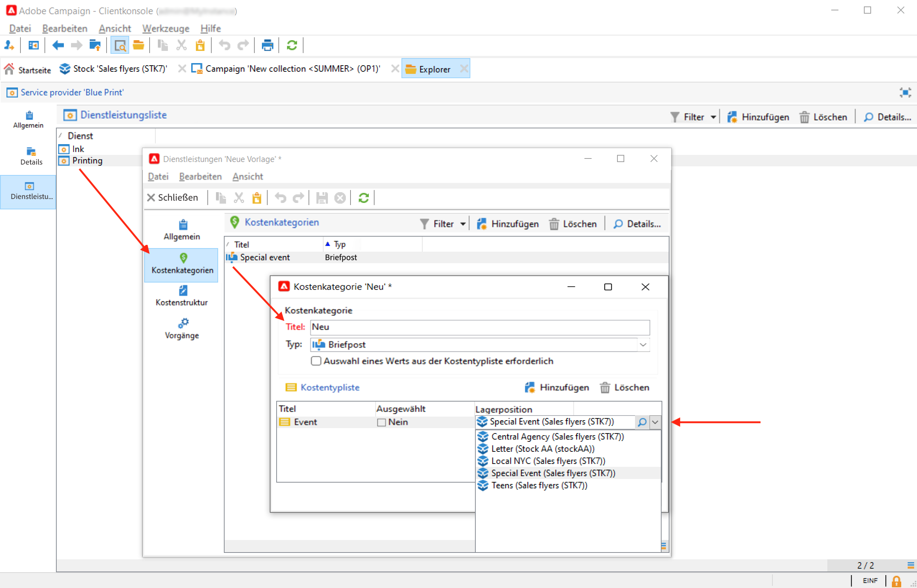Click the Titel input field containing Neu

[x=480, y=327]
